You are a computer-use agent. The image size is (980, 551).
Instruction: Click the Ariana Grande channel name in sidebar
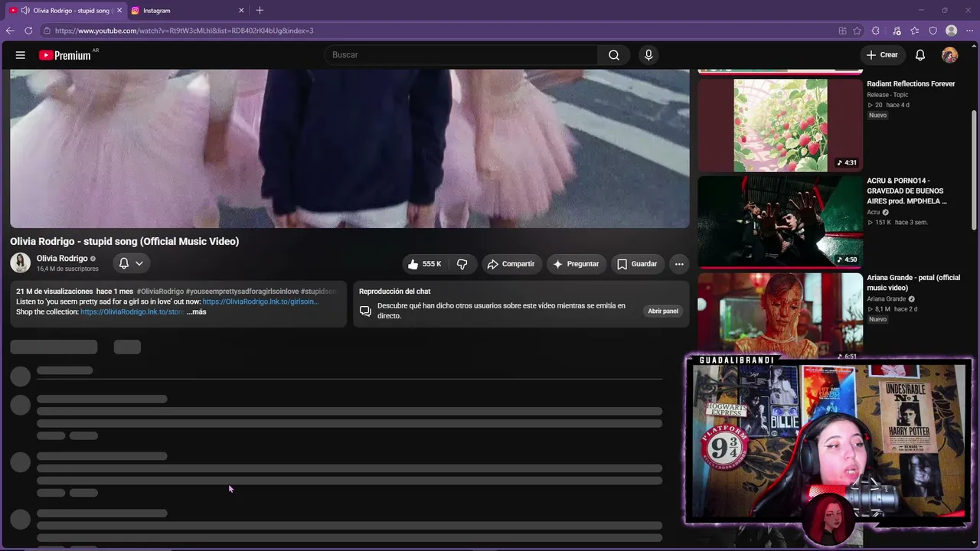887,299
